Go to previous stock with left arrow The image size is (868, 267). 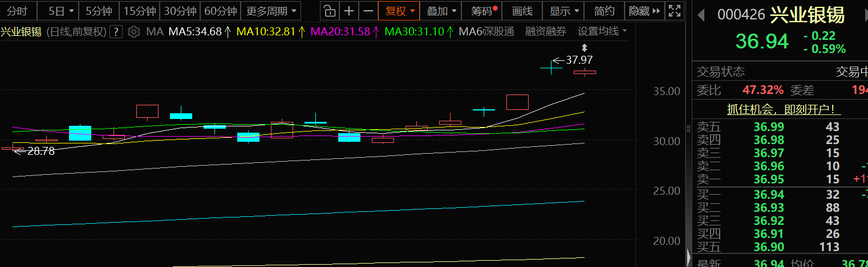click(x=701, y=15)
